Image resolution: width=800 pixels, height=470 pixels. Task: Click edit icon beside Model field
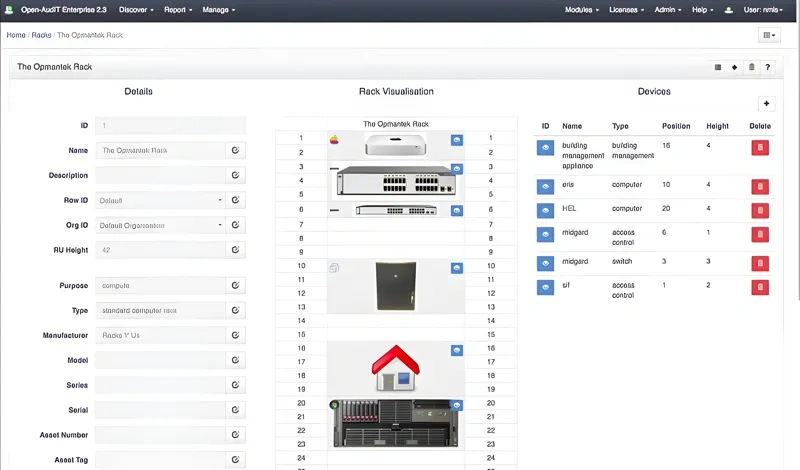click(x=235, y=360)
